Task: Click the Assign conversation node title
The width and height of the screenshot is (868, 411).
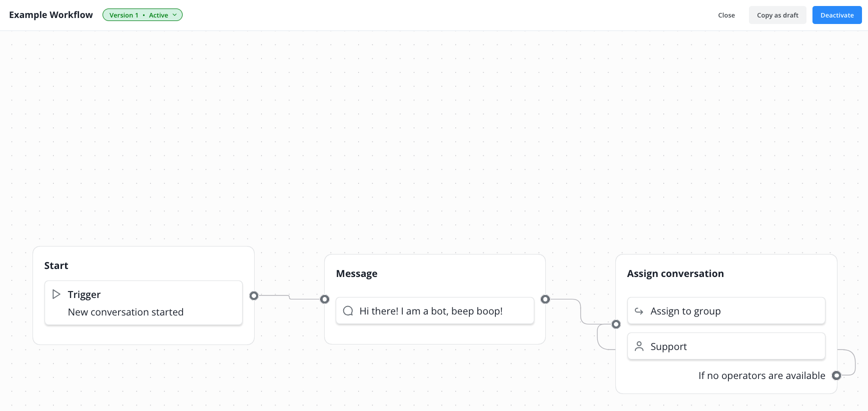Action: [675, 273]
